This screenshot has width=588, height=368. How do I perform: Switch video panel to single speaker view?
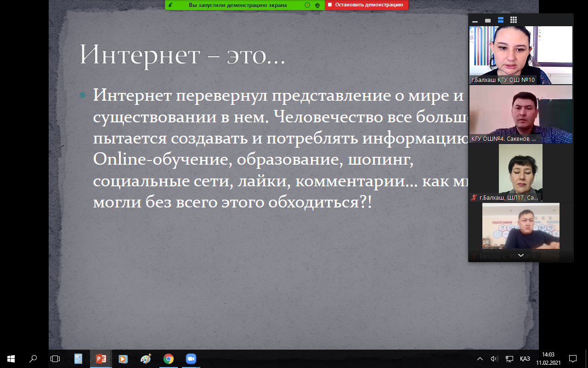coord(488,20)
